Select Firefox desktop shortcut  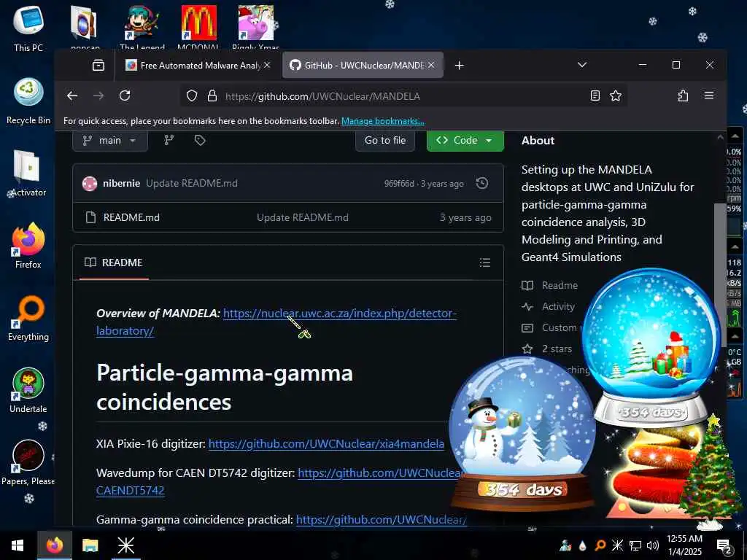(28, 246)
